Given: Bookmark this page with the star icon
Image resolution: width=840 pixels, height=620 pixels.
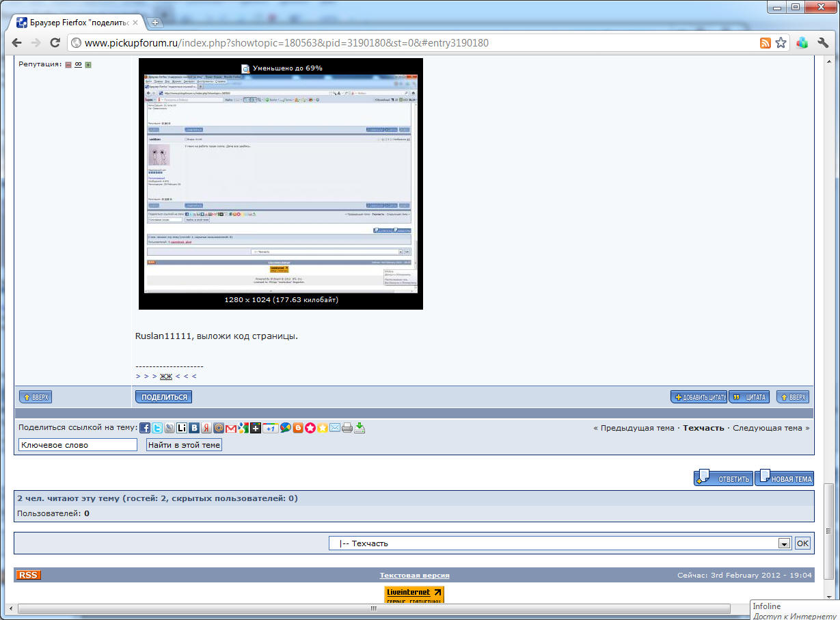Looking at the screenshot, I should (781, 43).
